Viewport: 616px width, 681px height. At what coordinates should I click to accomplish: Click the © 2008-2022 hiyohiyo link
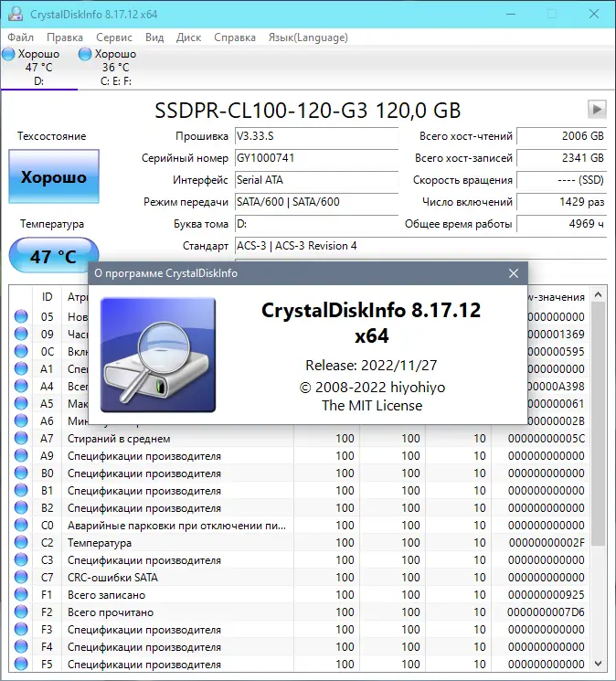click(372, 387)
